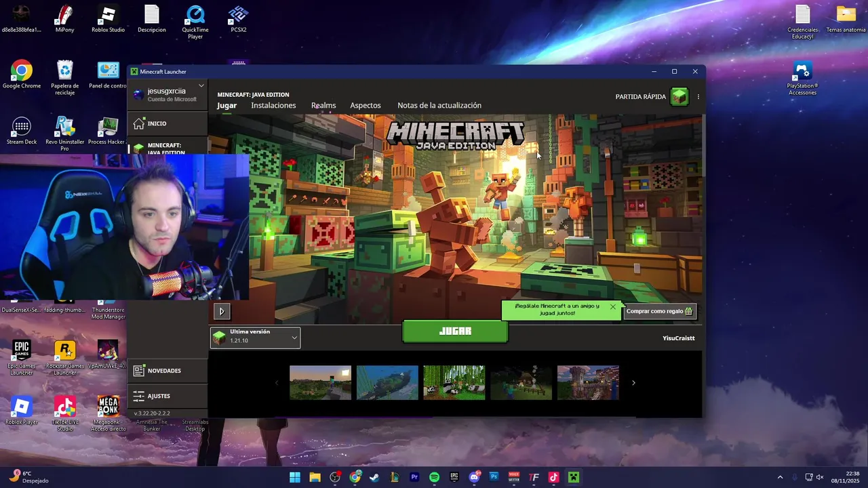868x488 pixels.
Task: Open Temas anatomia folder on desktop
Action: (846, 19)
